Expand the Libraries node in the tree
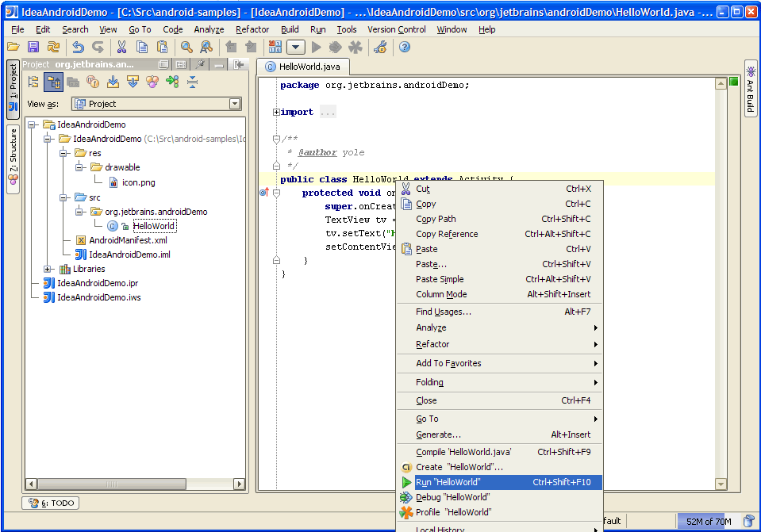The height and width of the screenshot is (532, 761). tap(48, 269)
